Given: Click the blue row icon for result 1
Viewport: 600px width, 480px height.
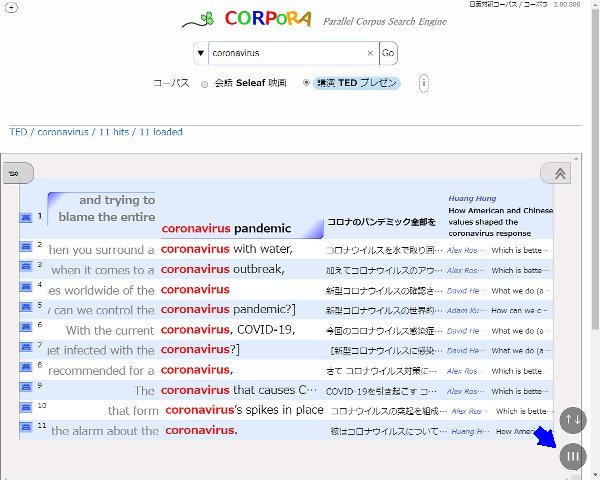Looking at the screenshot, I should coord(25,216).
